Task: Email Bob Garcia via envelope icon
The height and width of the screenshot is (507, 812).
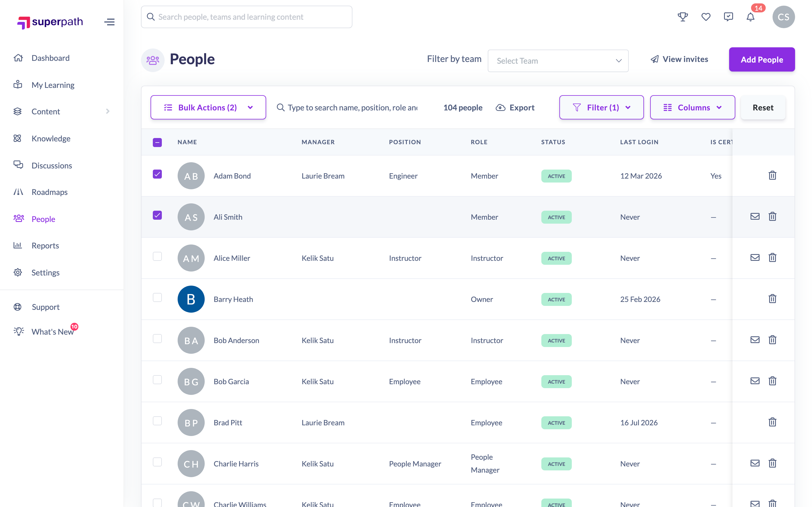Action: pos(755,381)
